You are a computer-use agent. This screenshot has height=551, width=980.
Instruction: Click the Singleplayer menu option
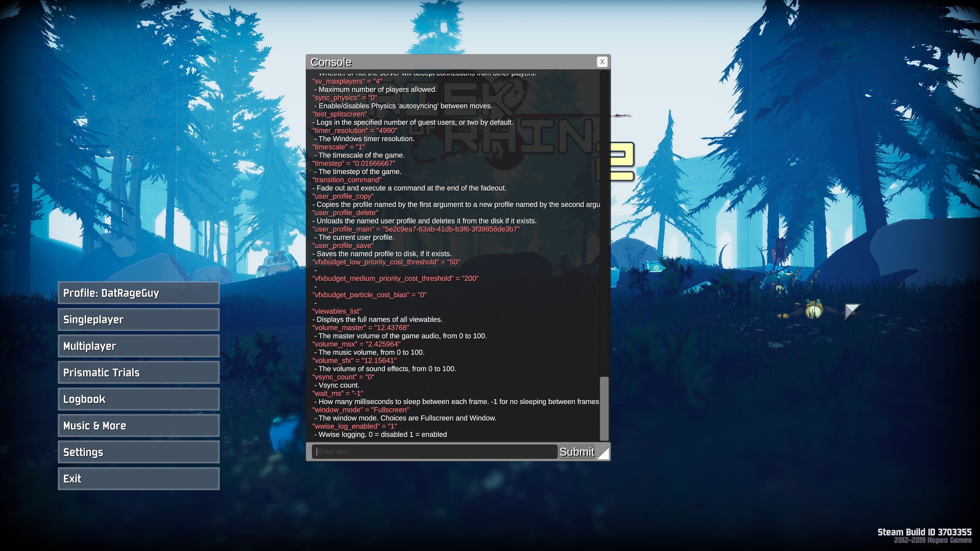point(139,319)
